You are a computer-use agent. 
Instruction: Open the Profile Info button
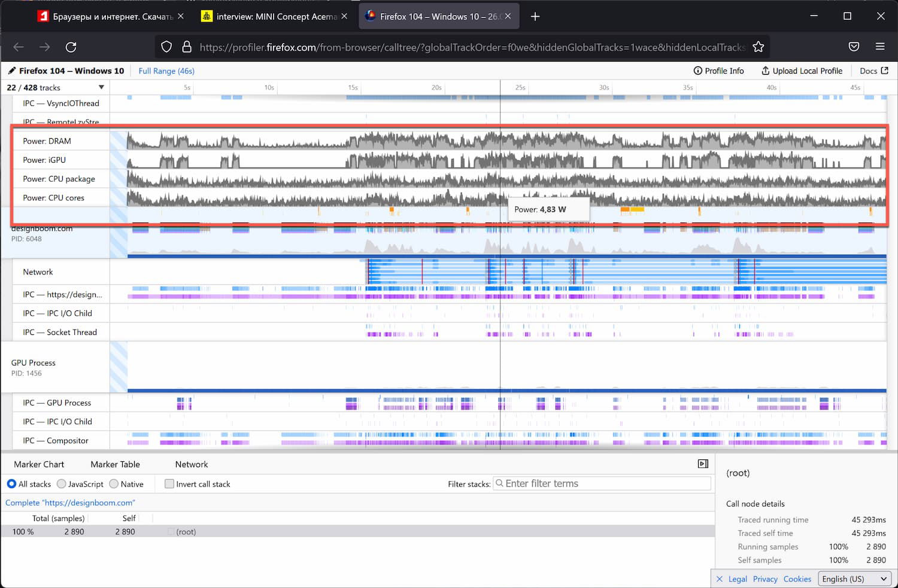tap(718, 71)
